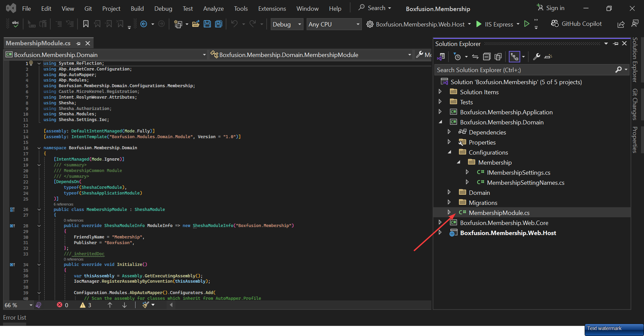Screen dimensions: 644x336
Task: Select MembershipModule.cs in Solution Explorer
Action: tap(499, 213)
